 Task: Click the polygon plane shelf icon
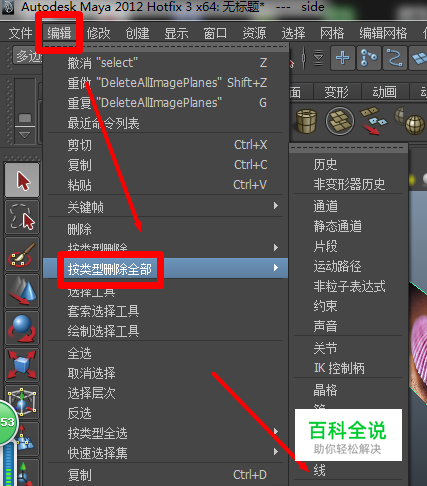point(340,121)
